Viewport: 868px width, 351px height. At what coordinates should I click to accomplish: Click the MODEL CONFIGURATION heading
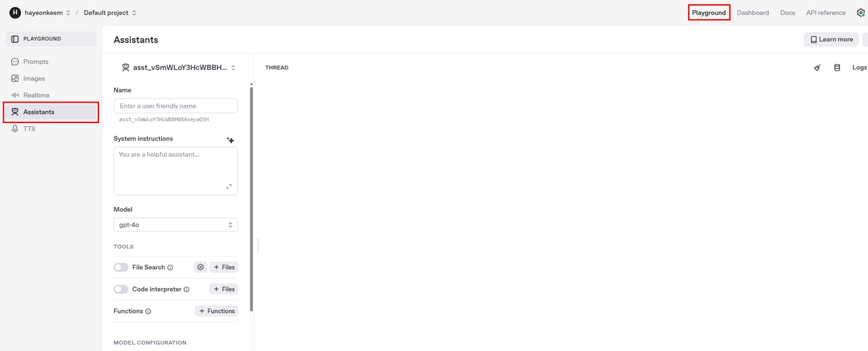(x=150, y=343)
